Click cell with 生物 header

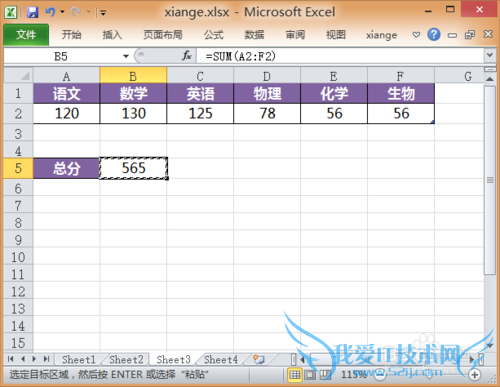click(x=401, y=93)
